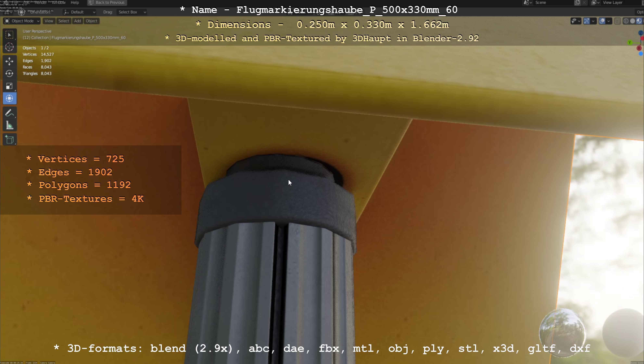644x364 pixels.
Task: Choose the Add Cube tool
Action: pos(9,140)
